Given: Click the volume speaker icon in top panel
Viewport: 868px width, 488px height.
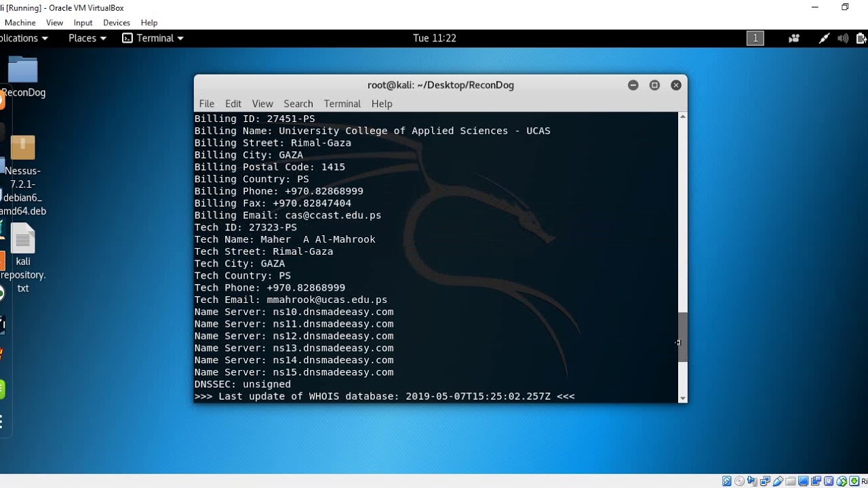Looking at the screenshot, I should (x=843, y=39).
